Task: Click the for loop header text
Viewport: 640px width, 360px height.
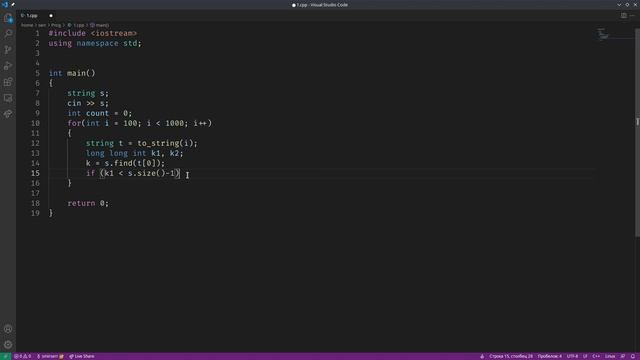Action: 140,123
